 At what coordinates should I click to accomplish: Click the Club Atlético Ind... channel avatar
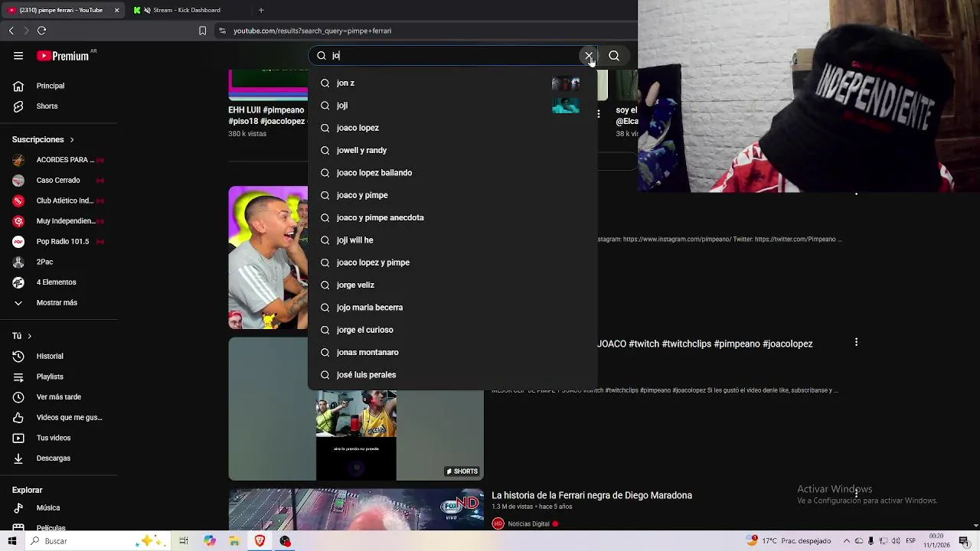18,201
